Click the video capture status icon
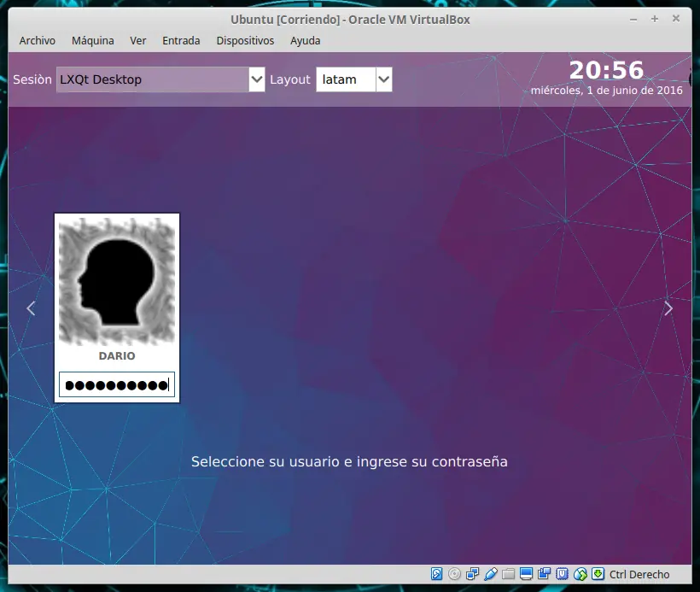This screenshot has width=700, height=592. (544, 574)
